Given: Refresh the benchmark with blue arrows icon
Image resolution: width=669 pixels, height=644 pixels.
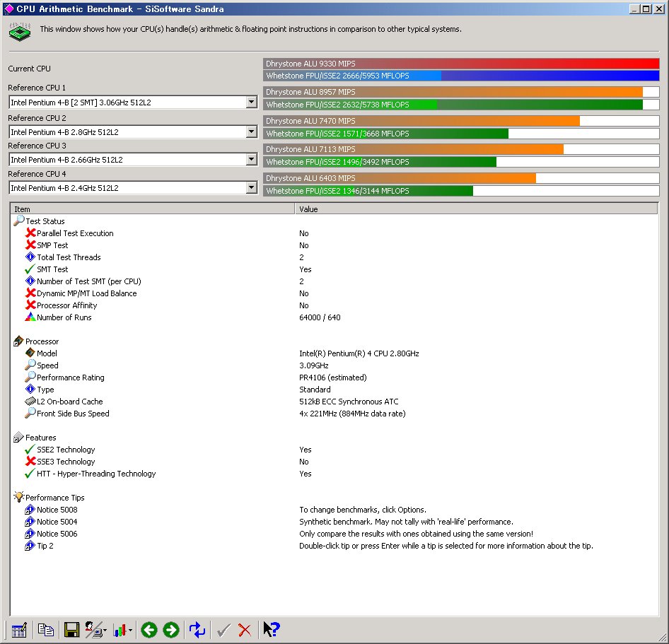Looking at the screenshot, I should (197, 630).
